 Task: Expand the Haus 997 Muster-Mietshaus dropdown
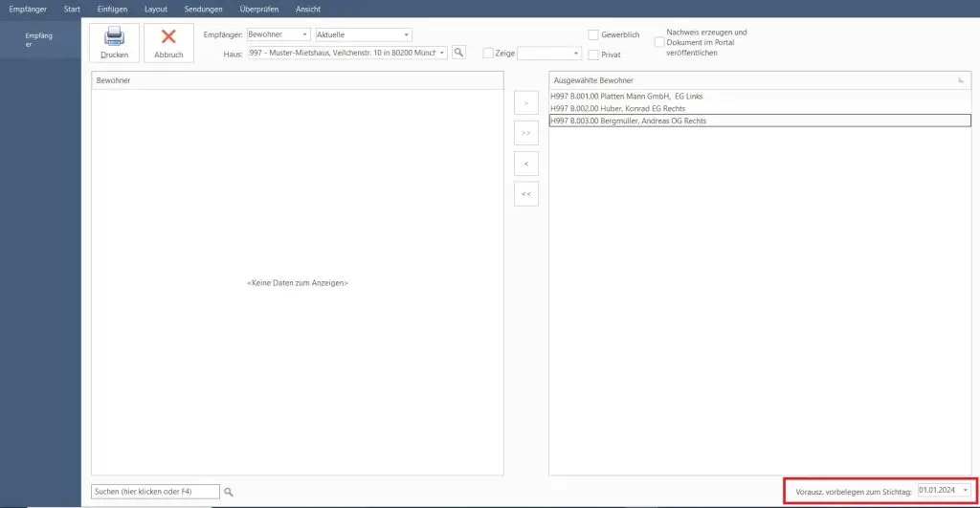tap(442, 54)
